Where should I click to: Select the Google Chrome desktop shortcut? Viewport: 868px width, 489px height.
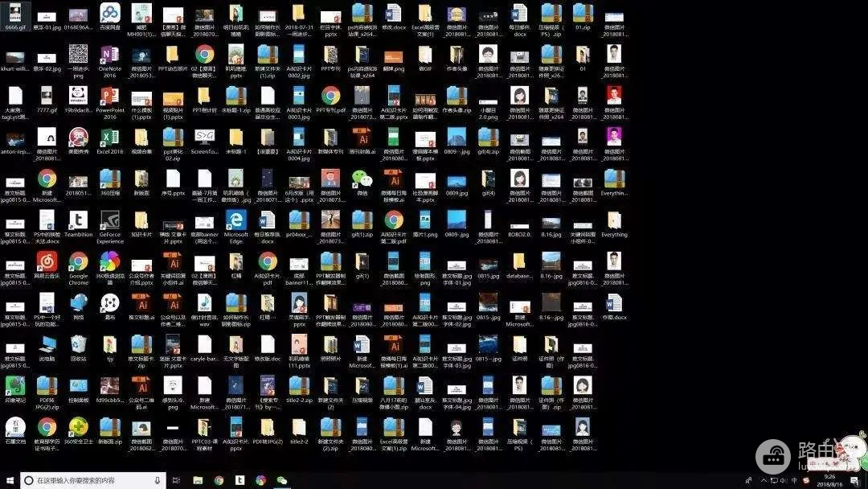[x=79, y=261]
